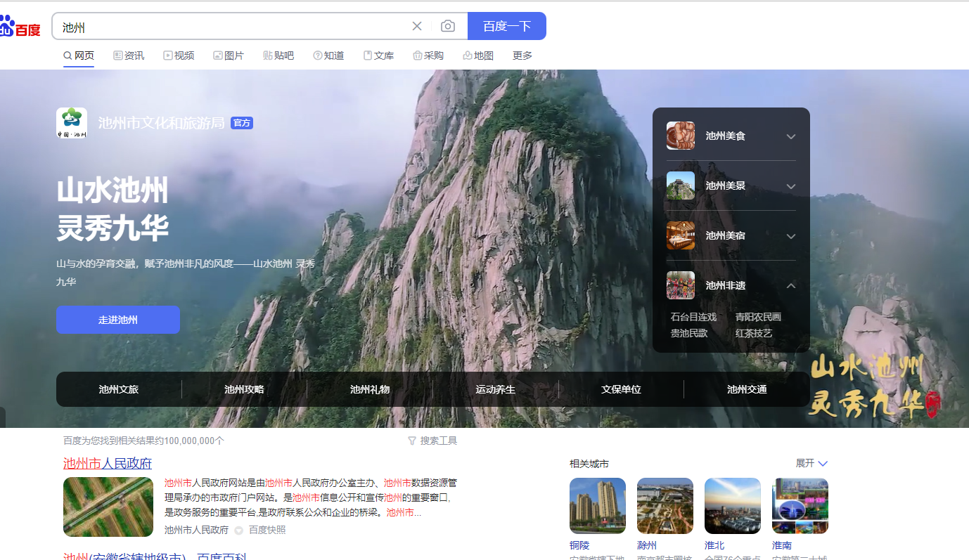Open the 搜索工具 filter
This screenshot has height=560, width=969.
[x=432, y=441]
